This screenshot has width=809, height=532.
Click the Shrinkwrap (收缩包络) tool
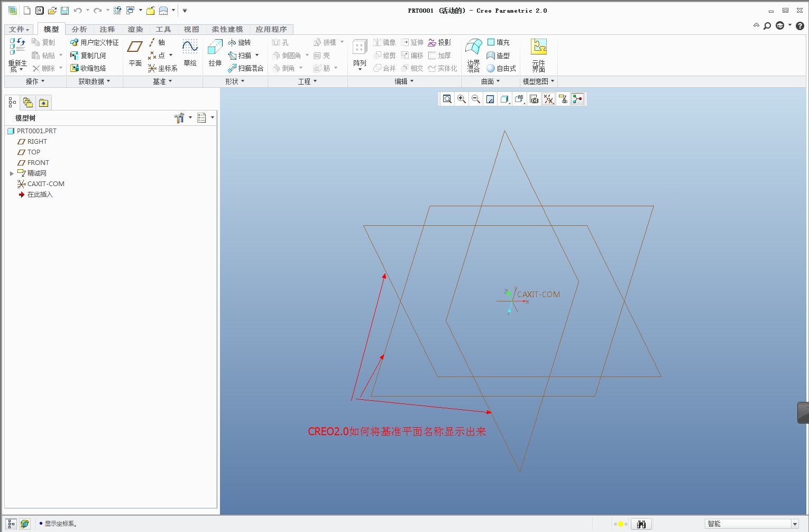point(88,68)
